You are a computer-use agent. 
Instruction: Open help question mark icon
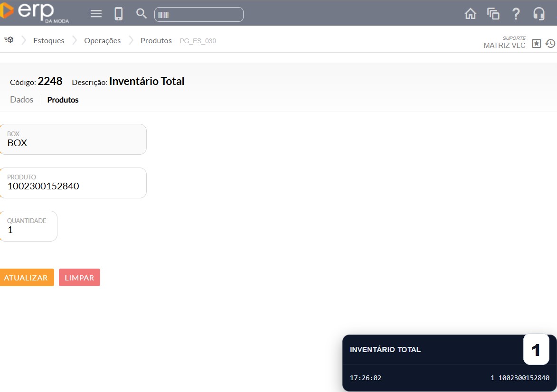point(516,14)
